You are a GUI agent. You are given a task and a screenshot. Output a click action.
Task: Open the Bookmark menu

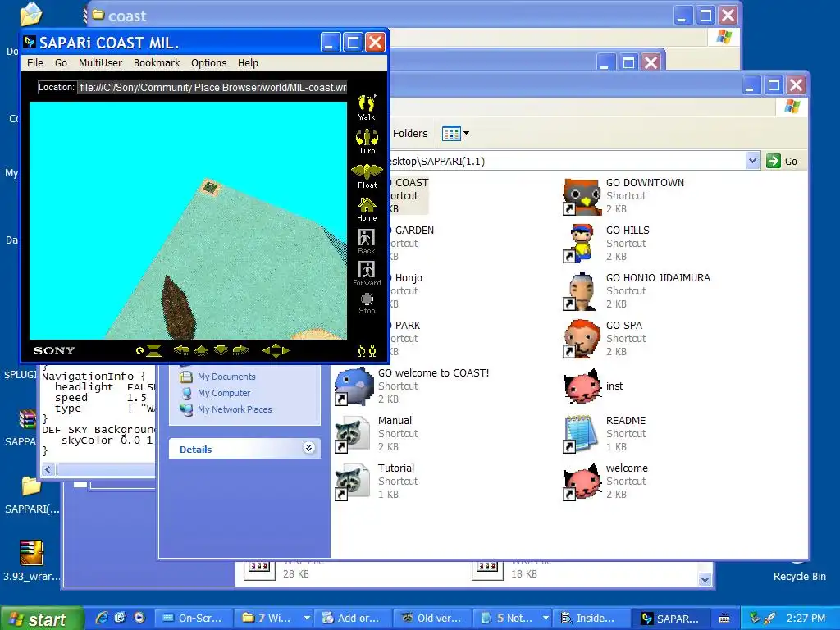pyautogui.click(x=157, y=62)
